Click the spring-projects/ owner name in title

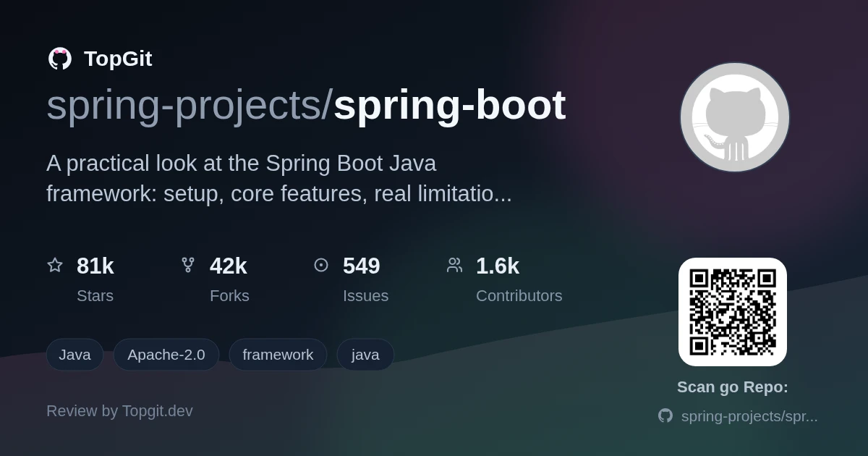click(190, 106)
